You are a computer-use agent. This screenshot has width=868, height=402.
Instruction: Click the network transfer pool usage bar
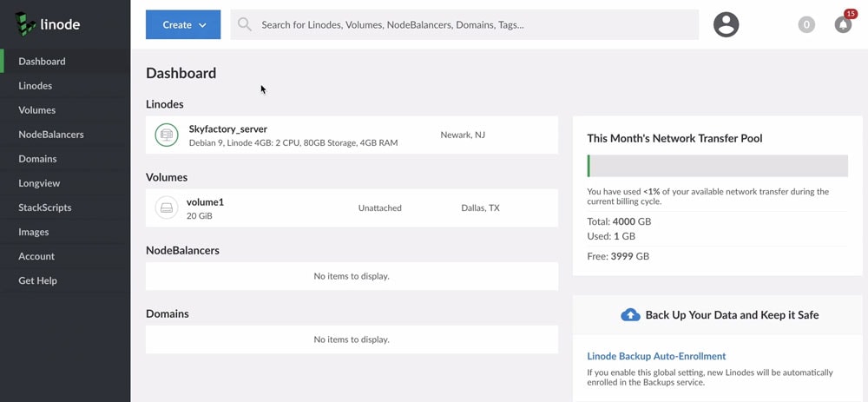(x=718, y=166)
